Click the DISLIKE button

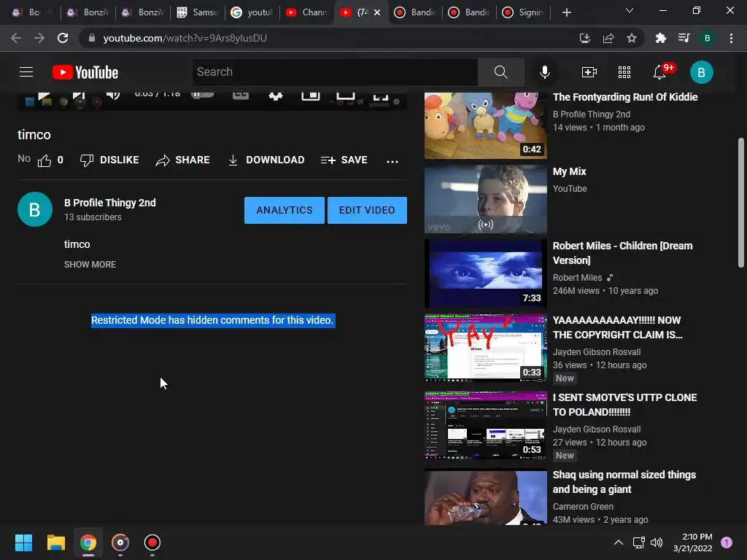click(109, 160)
